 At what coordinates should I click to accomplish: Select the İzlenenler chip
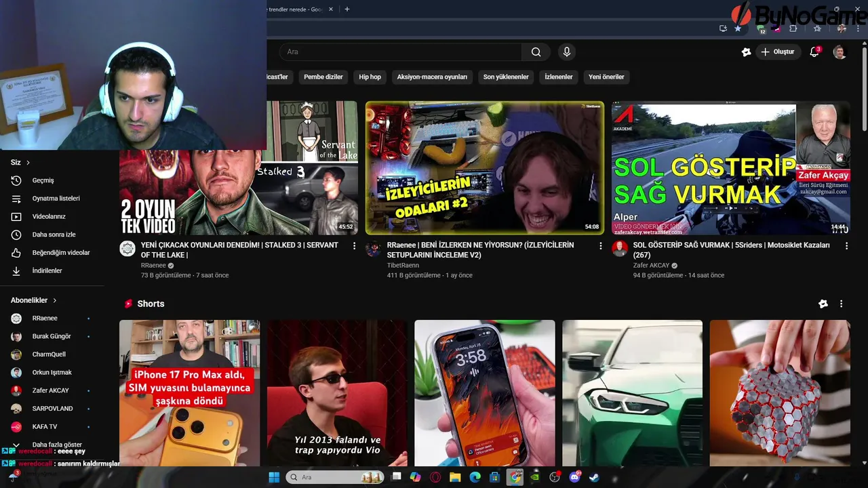559,77
